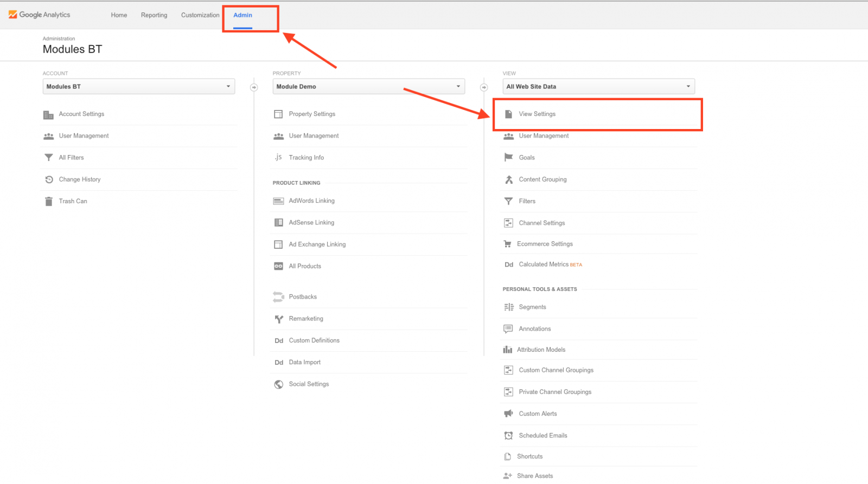The width and height of the screenshot is (868, 484).
Task: Open View Settings link
Action: [x=537, y=114]
